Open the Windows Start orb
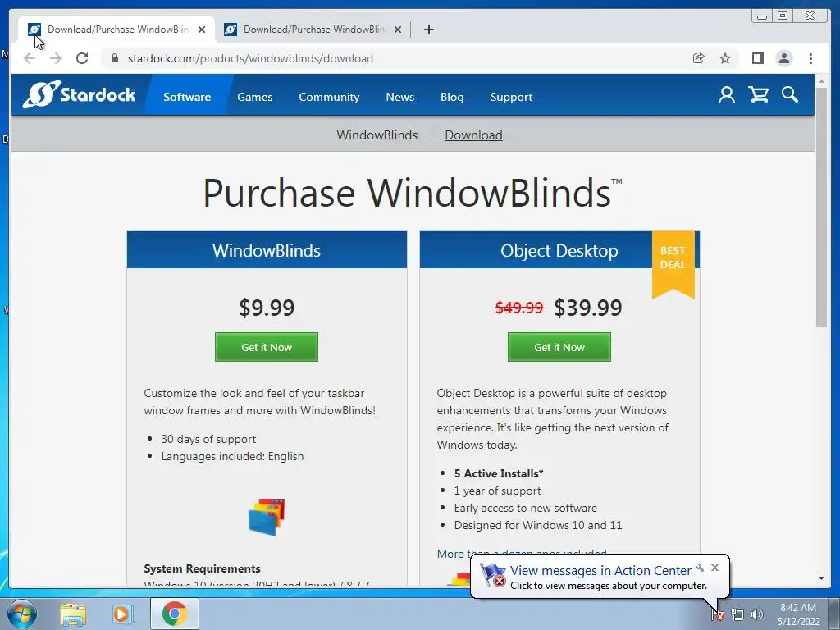Screen dimensions: 840x630 [x=22, y=614]
